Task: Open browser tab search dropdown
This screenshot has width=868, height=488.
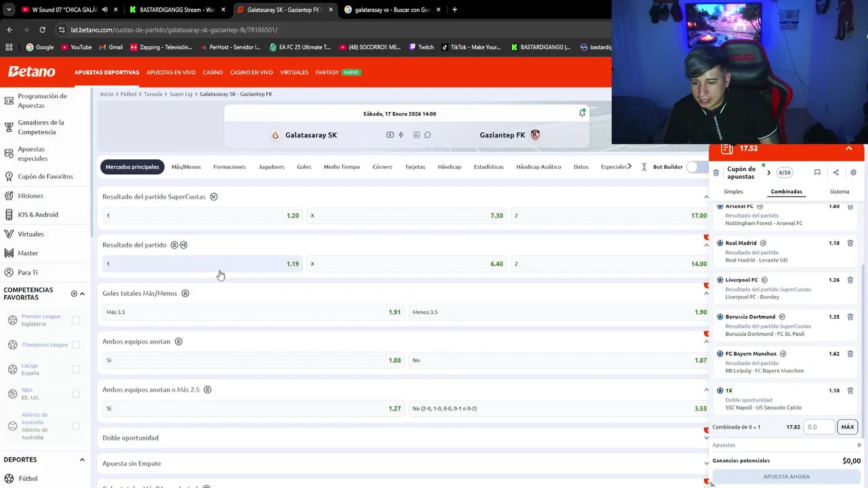Action: pos(9,9)
